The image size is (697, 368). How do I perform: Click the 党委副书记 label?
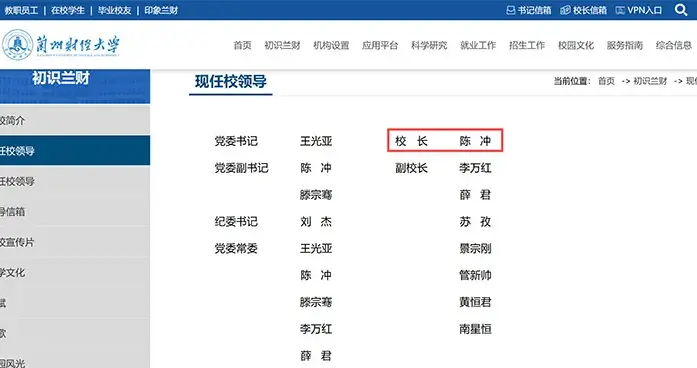tap(241, 168)
